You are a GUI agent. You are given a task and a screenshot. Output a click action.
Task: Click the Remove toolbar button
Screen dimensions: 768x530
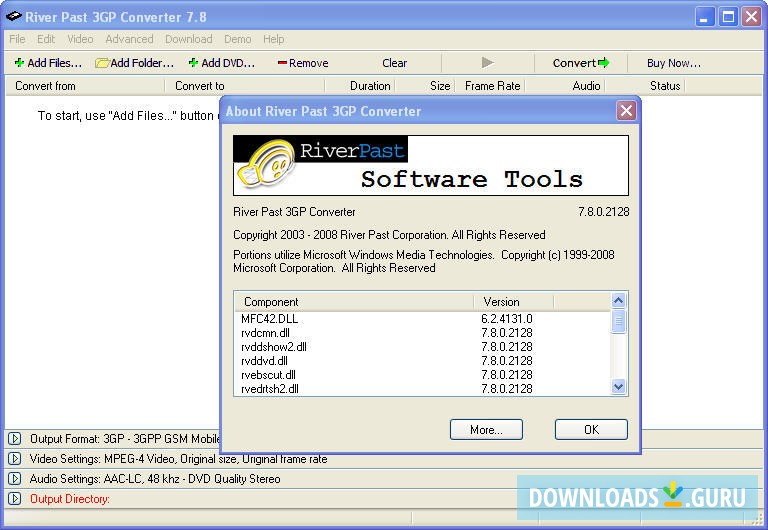[x=303, y=63]
